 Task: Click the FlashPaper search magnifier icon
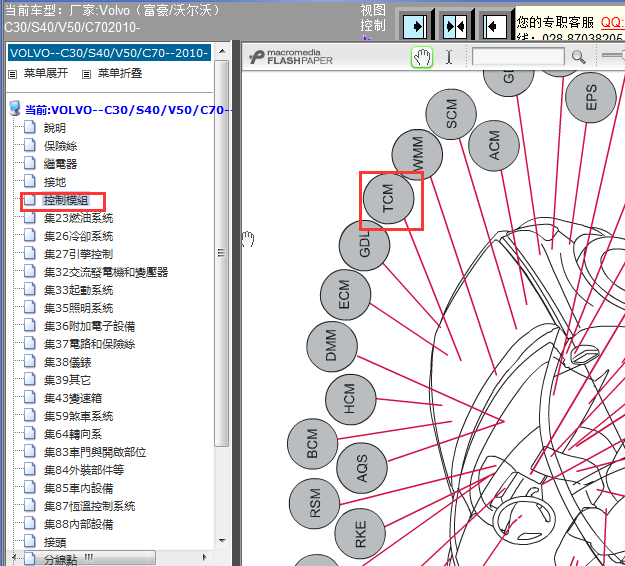point(578,57)
